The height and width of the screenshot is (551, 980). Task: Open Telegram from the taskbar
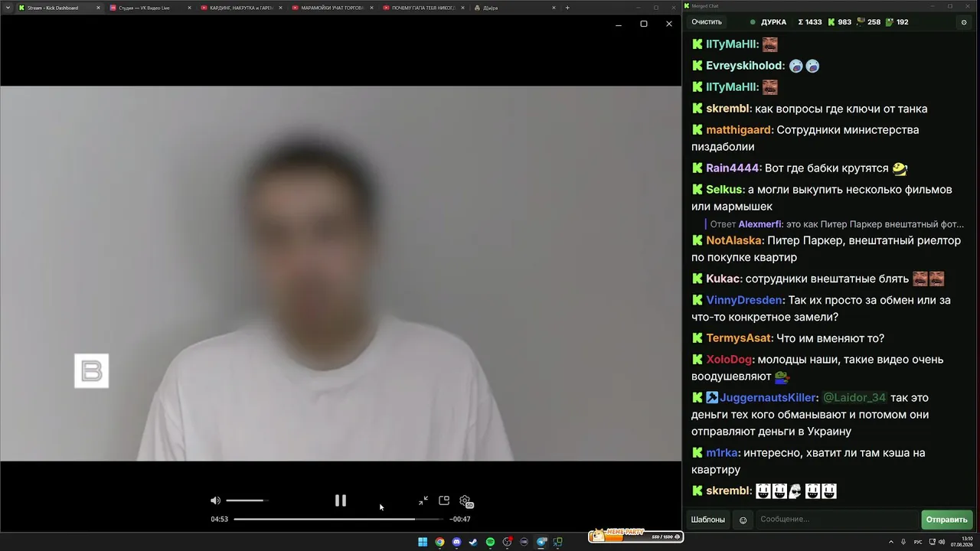click(541, 542)
